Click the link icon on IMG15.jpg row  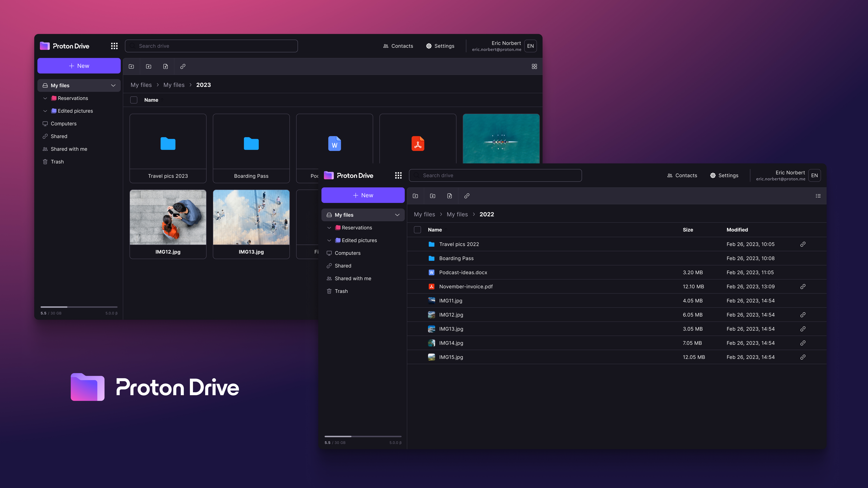(803, 357)
